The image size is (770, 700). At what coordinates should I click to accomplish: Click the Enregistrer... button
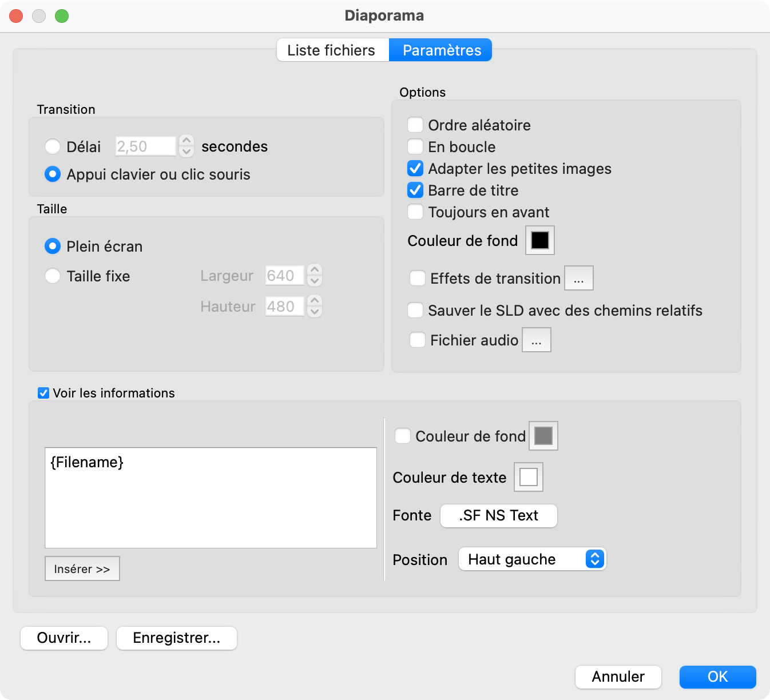pyautogui.click(x=176, y=638)
